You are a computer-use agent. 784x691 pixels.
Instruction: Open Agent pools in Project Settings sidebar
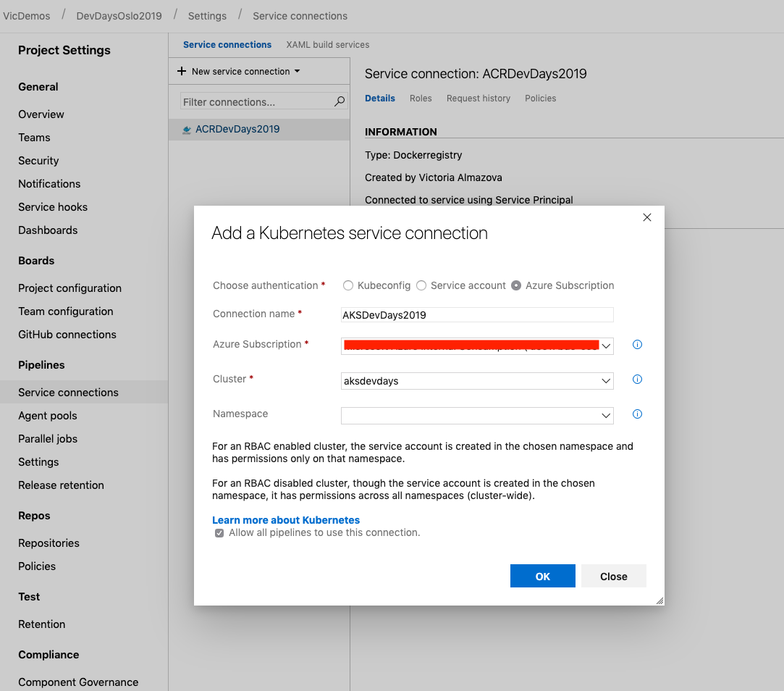click(48, 416)
